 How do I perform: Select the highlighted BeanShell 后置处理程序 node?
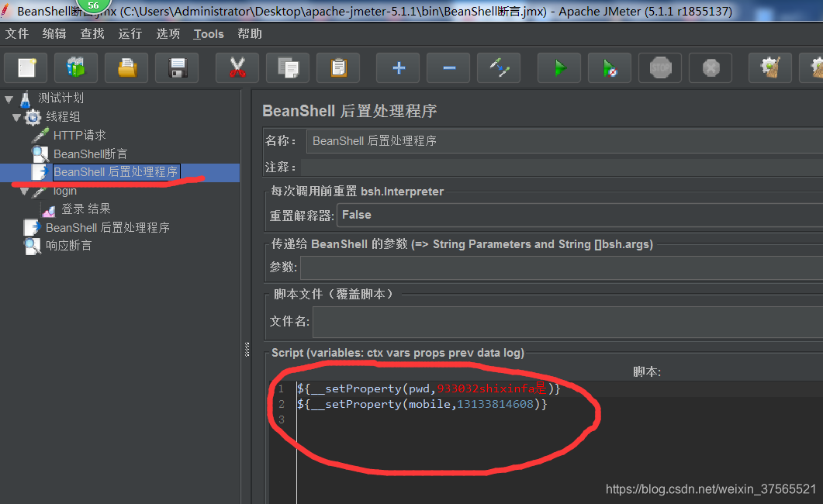[x=116, y=172]
